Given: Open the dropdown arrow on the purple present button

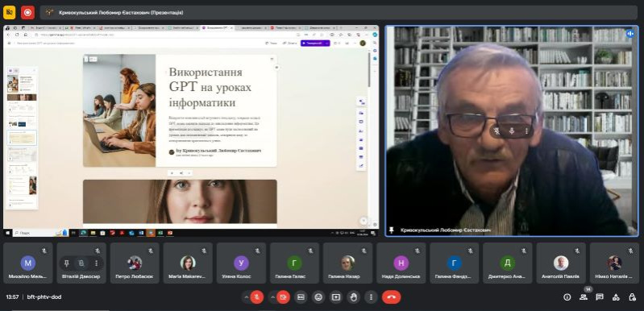Looking at the screenshot, I should coord(327,43).
